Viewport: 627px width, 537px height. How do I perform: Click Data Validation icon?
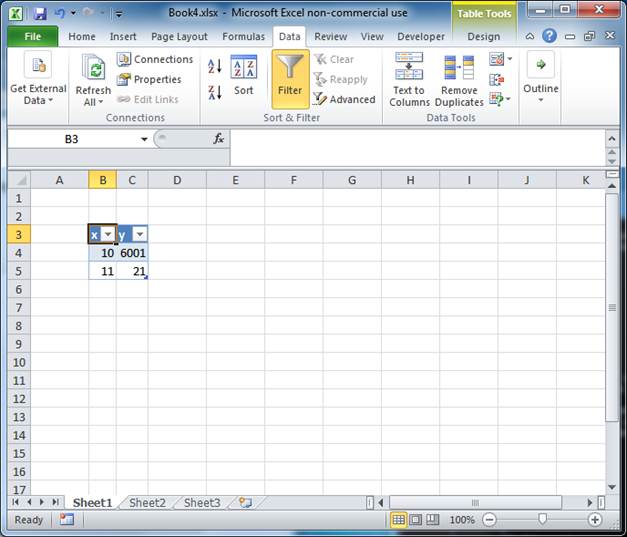tap(496, 59)
